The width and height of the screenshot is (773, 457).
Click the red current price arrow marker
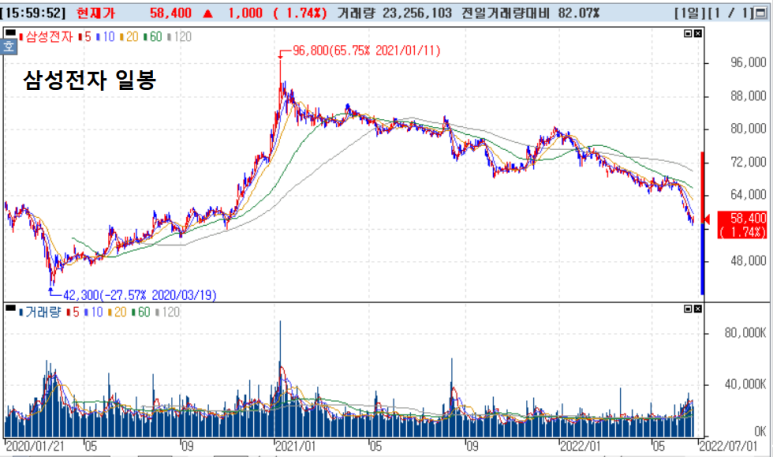[x=708, y=219]
